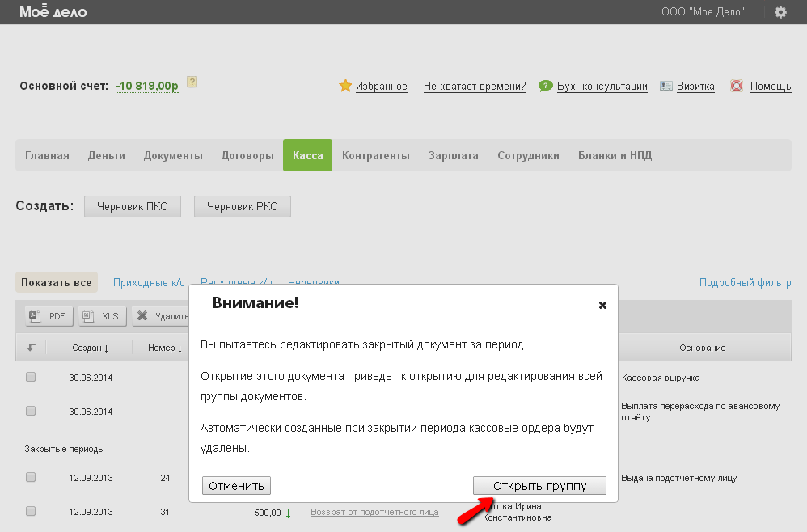Screen dimensions: 807x532
Task: Export list via PDF button
Action: [x=49, y=316]
